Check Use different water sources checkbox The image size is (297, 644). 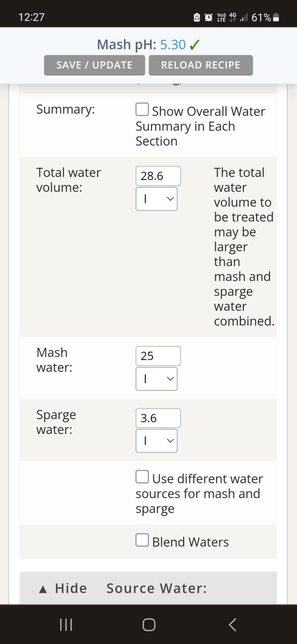(x=142, y=477)
